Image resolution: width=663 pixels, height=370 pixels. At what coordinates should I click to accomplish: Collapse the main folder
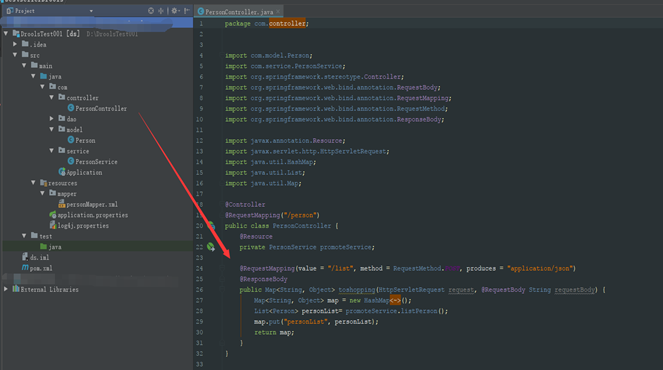[x=24, y=65]
